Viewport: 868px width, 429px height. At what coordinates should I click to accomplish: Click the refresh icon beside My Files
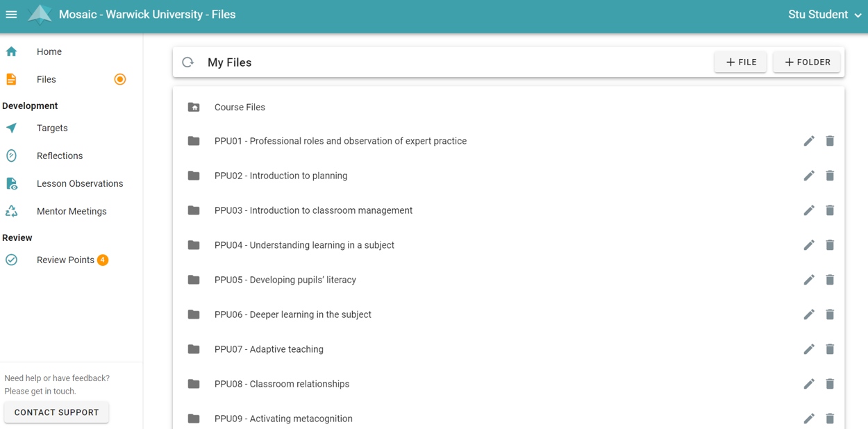[x=187, y=62]
